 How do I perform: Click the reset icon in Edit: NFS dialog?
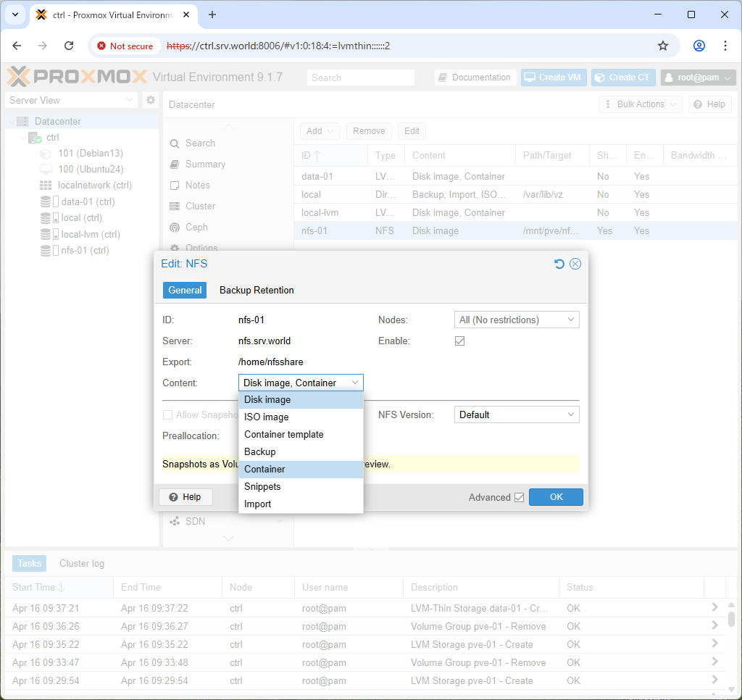coord(559,264)
